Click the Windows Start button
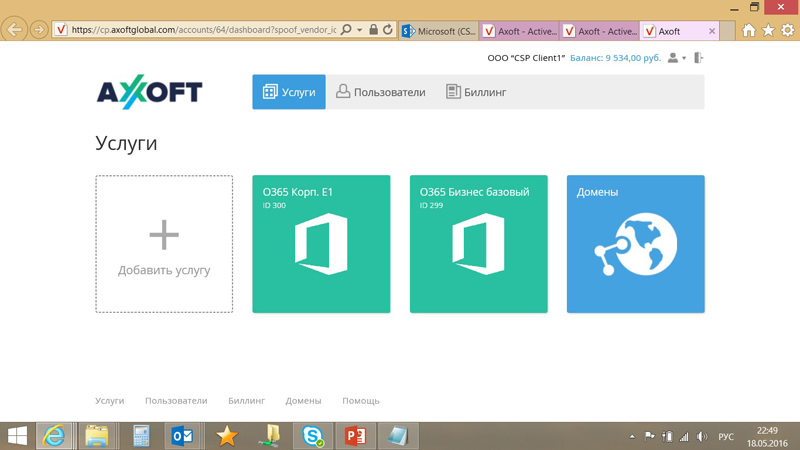The image size is (800, 450). (x=17, y=436)
